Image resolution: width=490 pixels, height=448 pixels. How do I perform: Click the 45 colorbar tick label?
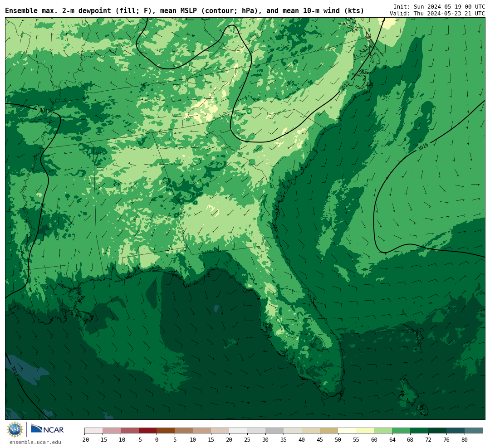tap(320, 439)
